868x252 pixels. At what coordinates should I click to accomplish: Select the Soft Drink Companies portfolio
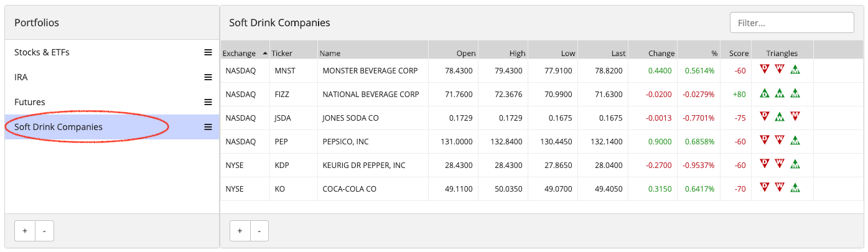(112, 127)
